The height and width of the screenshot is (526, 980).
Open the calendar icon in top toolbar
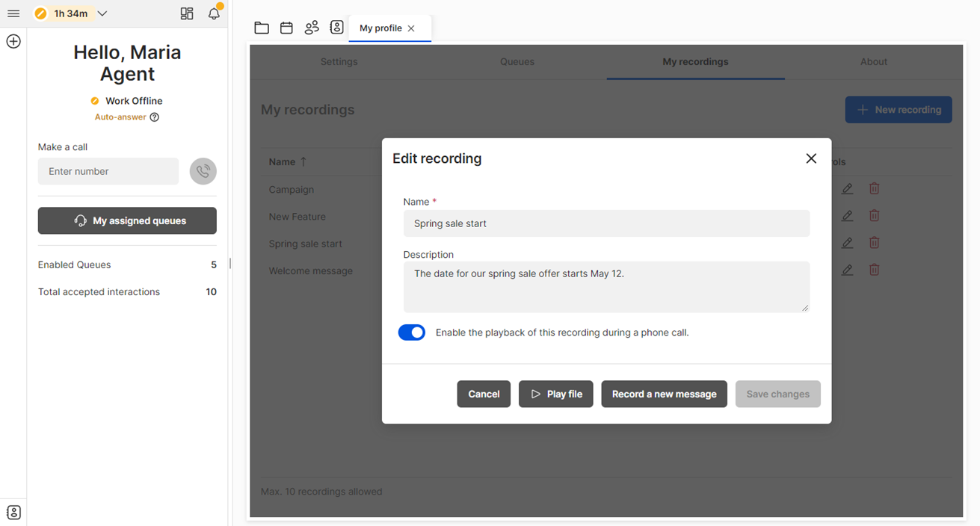point(286,28)
